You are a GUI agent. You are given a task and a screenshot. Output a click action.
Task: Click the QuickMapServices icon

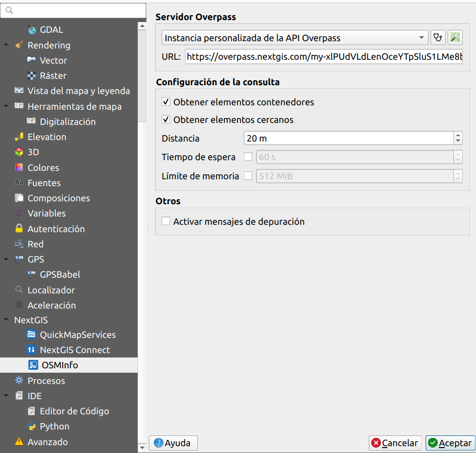point(31,334)
